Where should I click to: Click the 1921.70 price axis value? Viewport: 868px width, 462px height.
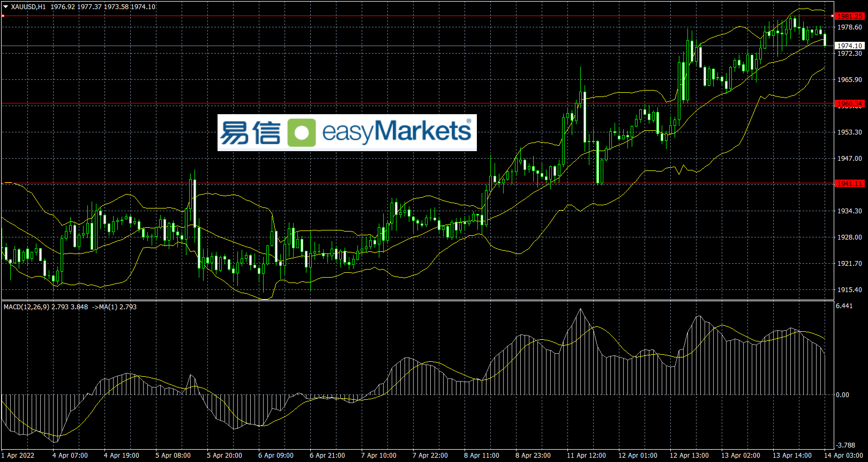(x=850, y=264)
